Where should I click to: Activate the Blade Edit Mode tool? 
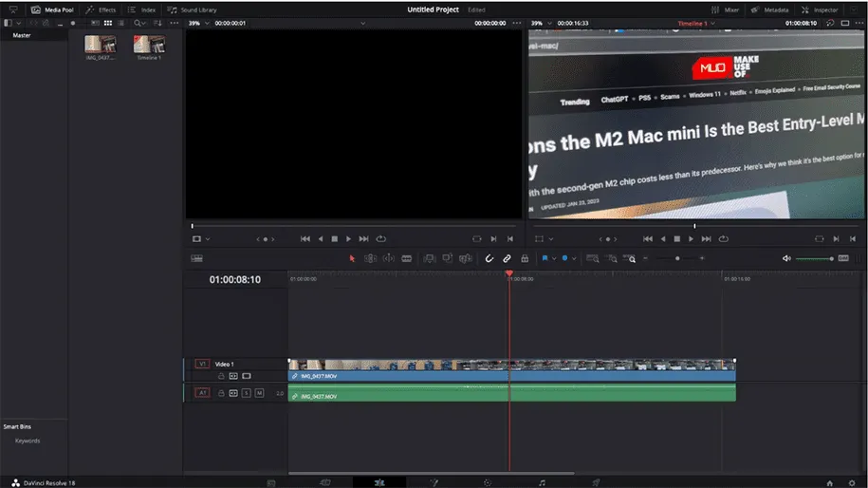(x=407, y=258)
